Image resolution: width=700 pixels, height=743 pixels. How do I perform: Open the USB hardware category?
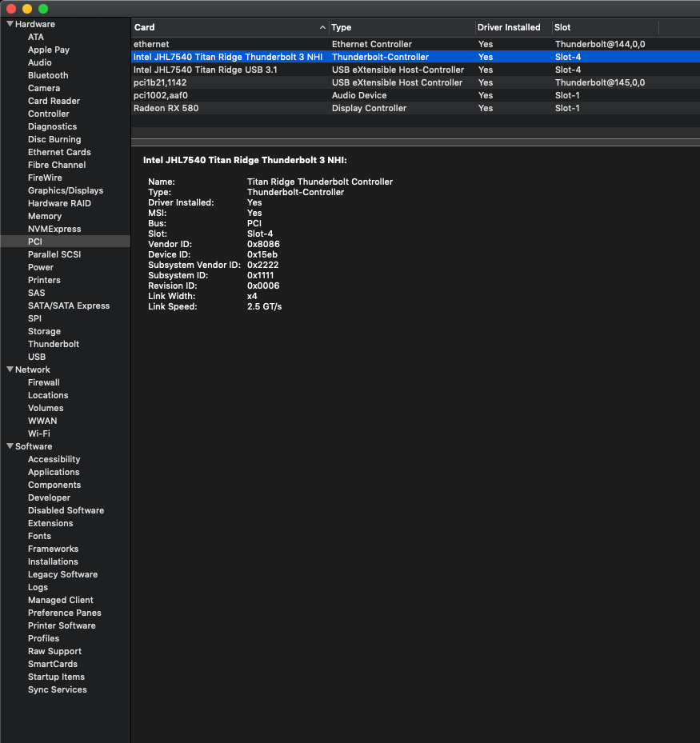click(37, 357)
